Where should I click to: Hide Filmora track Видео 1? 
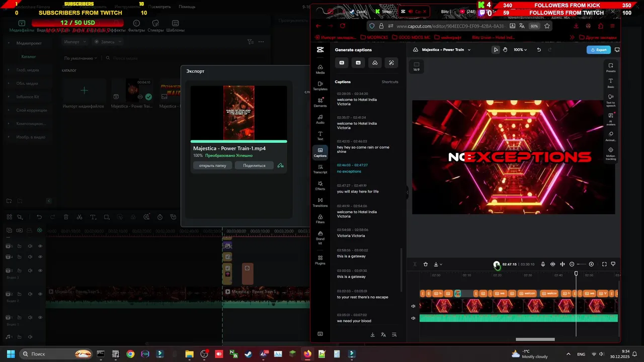pyautogui.click(x=40, y=318)
